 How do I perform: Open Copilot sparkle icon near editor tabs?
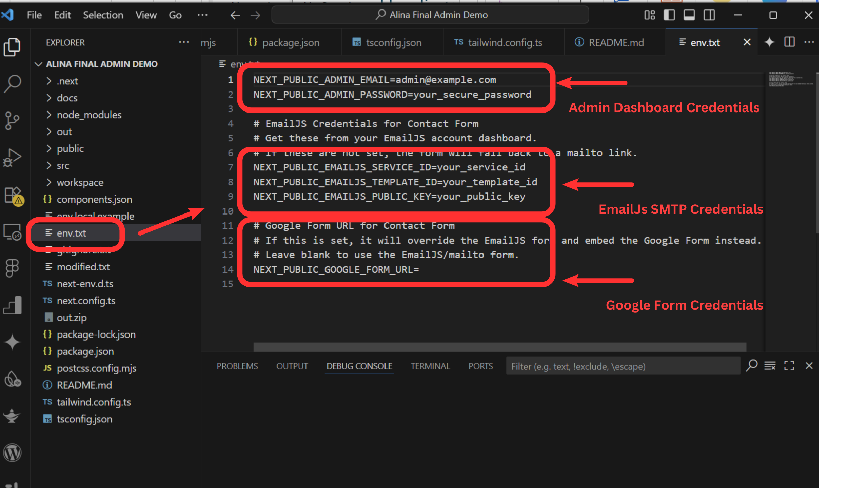tap(769, 42)
